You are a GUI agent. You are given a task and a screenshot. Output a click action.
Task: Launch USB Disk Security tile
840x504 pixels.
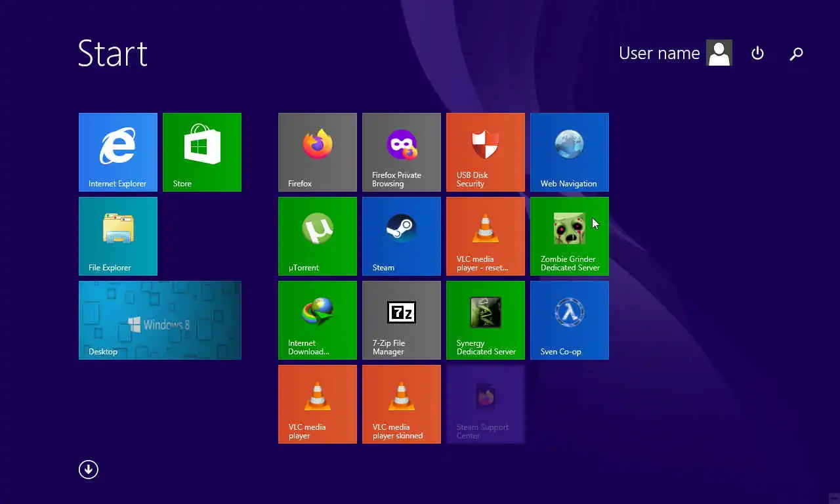pos(486,152)
